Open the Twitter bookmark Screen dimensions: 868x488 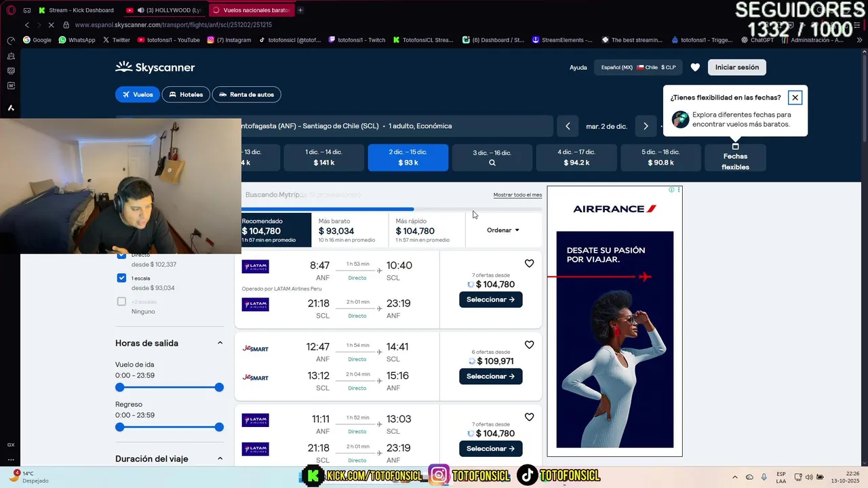117,40
